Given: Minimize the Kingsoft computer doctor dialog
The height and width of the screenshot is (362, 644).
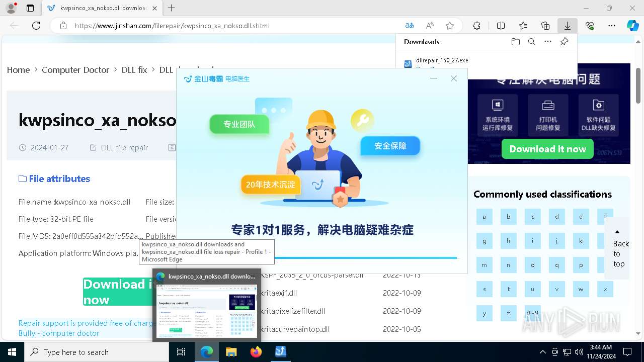Looking at the screenshot, I should [434, 78].
